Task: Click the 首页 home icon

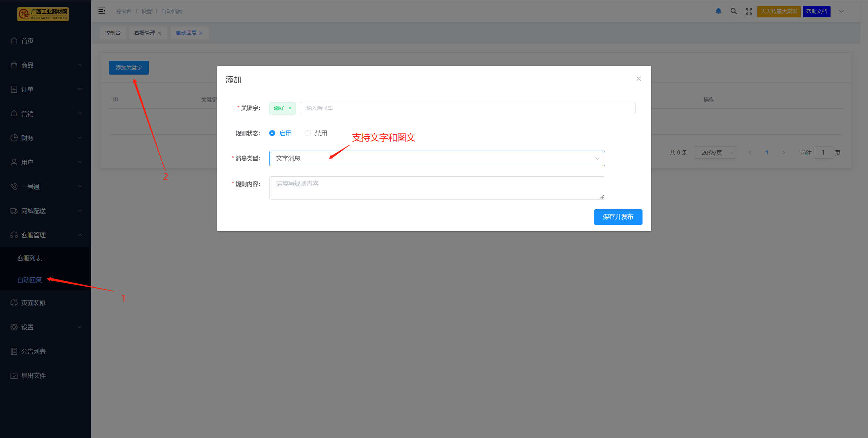Action: click(14, 41)
